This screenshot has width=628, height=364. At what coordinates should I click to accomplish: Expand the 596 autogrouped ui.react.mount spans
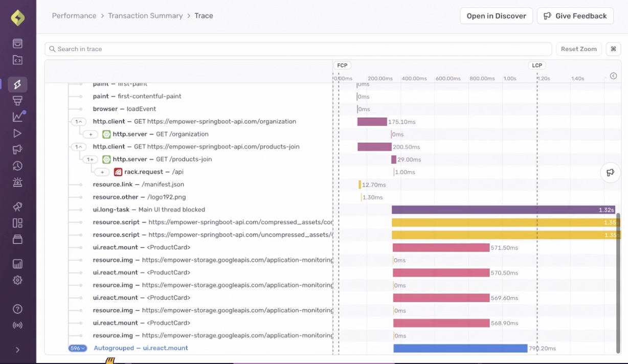click(77, 348)
